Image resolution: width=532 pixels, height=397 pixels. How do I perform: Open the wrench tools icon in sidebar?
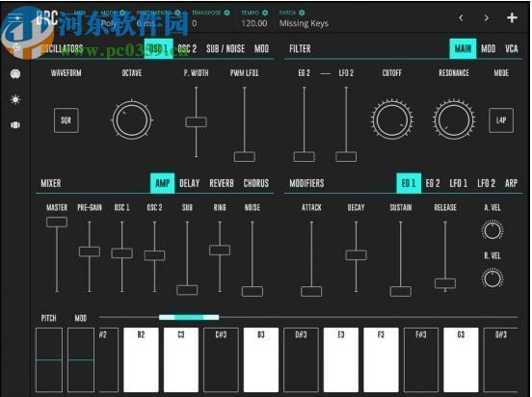pyautogui.click(x=15, y=49)
